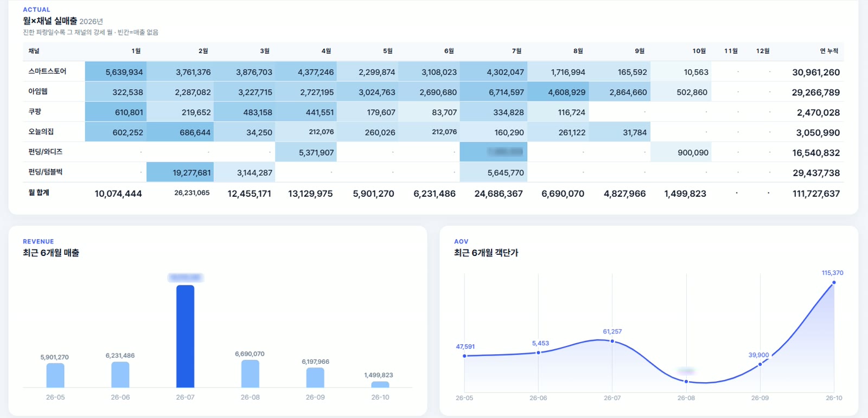Select the REVENUE section label
This screenshot has width=868, height=418.
39,242
